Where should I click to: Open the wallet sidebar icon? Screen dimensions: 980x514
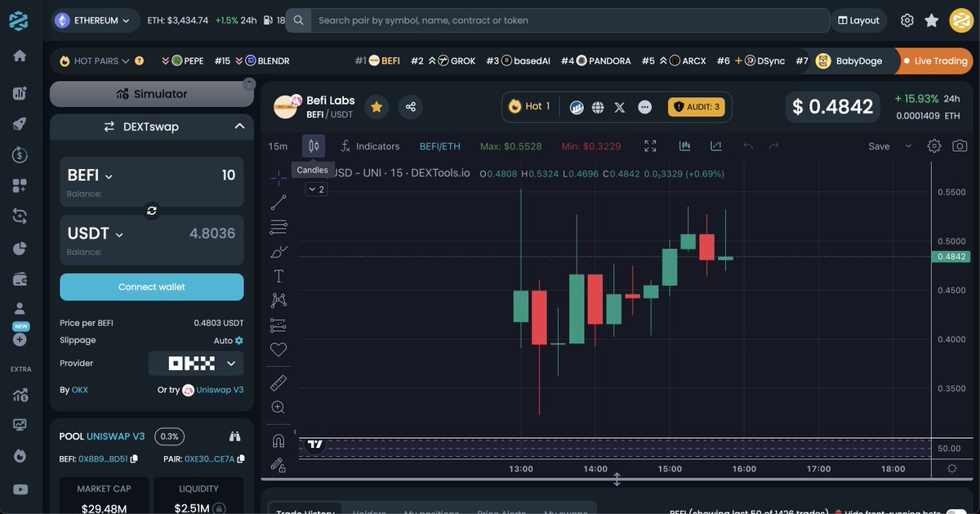coord(20,279)
